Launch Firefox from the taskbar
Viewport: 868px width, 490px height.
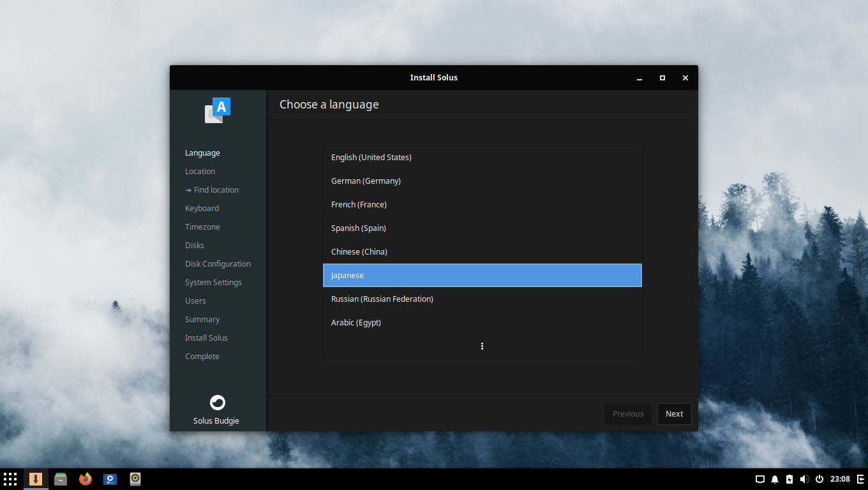pyautogui.click(x=86, y=479)
